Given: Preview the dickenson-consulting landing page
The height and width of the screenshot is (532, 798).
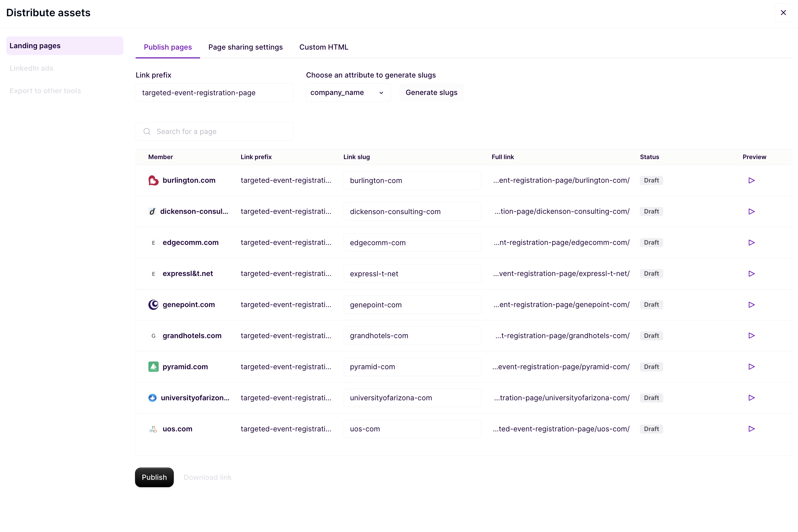Looking at the screenshot, I should click(x=751, y=211).
